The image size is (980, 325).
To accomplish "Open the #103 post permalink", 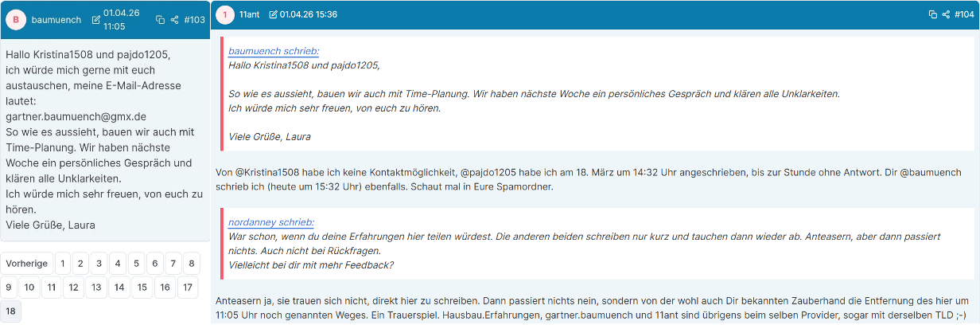I will (x=194, y=20).
